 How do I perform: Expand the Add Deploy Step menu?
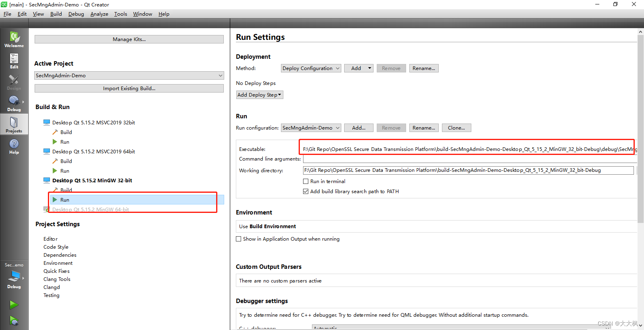(260, 95)
